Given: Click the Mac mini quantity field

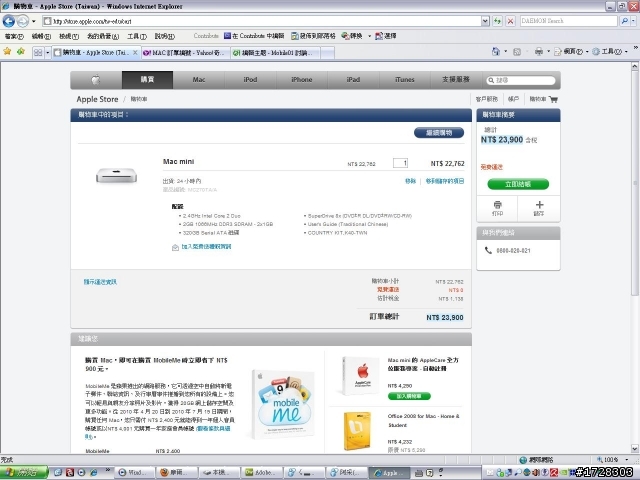Looking at the screenshot, I should tap(400, 163).
